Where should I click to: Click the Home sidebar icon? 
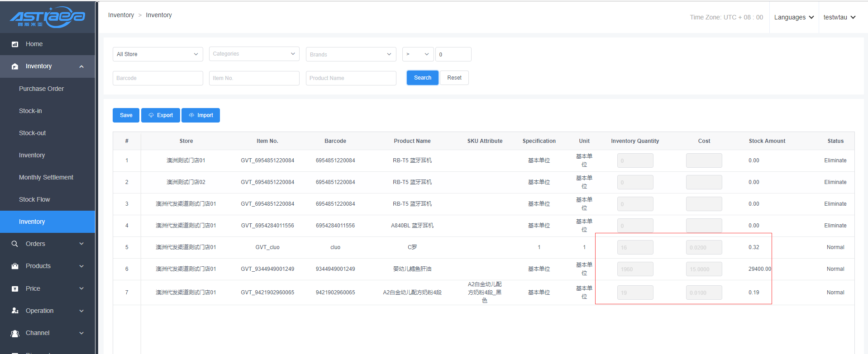click(x=15, y=44)
